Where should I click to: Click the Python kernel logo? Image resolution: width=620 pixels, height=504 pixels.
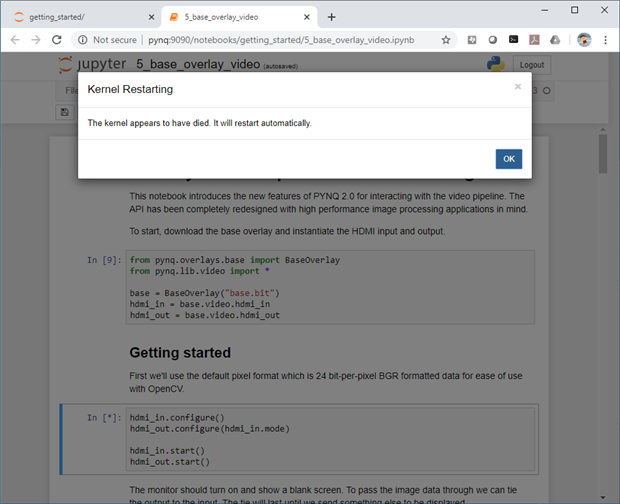point(495,64)
